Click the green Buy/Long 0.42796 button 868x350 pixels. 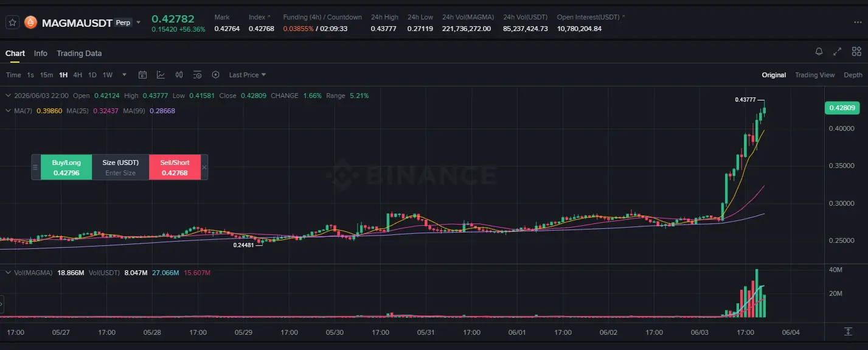coord(66,167)
